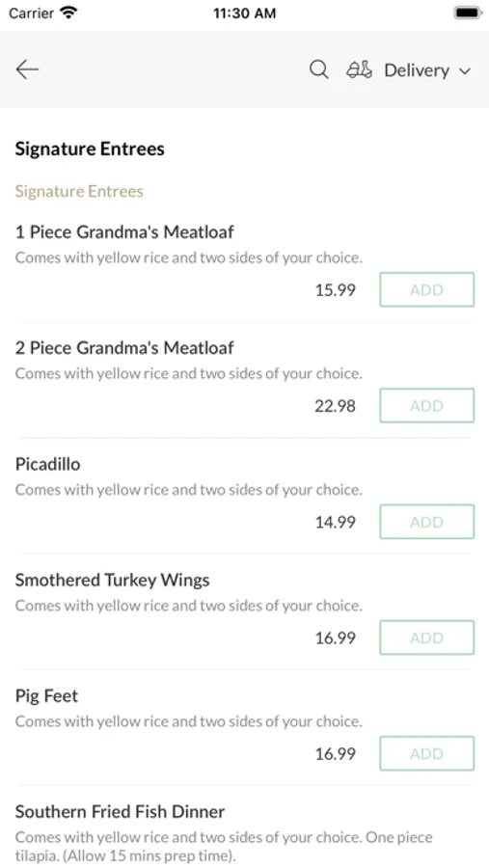Tap the back arrow icon
The image size is (489, 868).
[x=27, y=69]
